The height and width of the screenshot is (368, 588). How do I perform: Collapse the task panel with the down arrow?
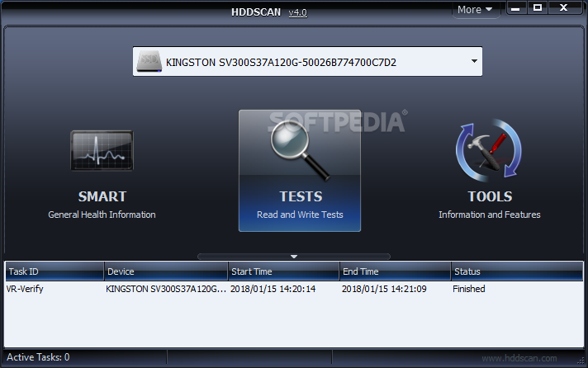click(x=294, y=257)
